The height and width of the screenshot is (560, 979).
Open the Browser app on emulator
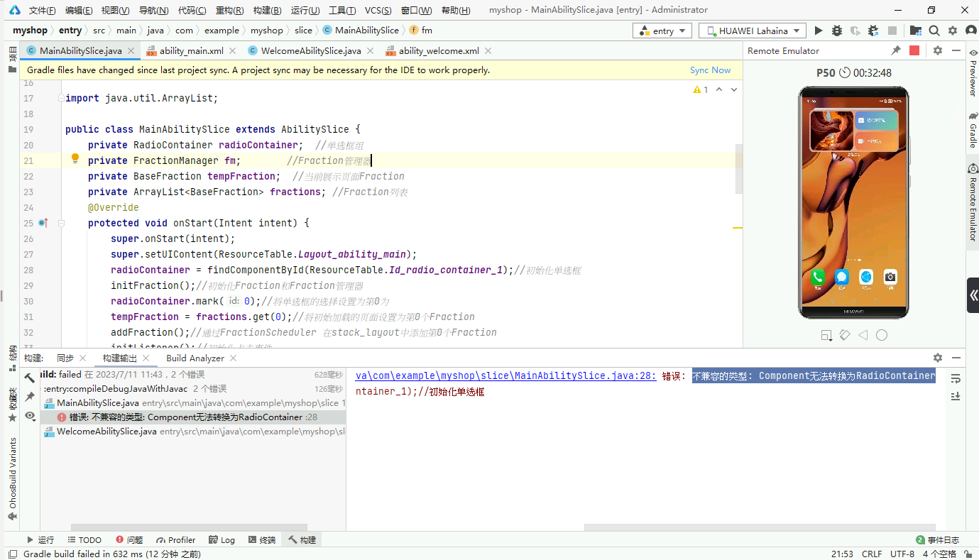coord(865,278)
